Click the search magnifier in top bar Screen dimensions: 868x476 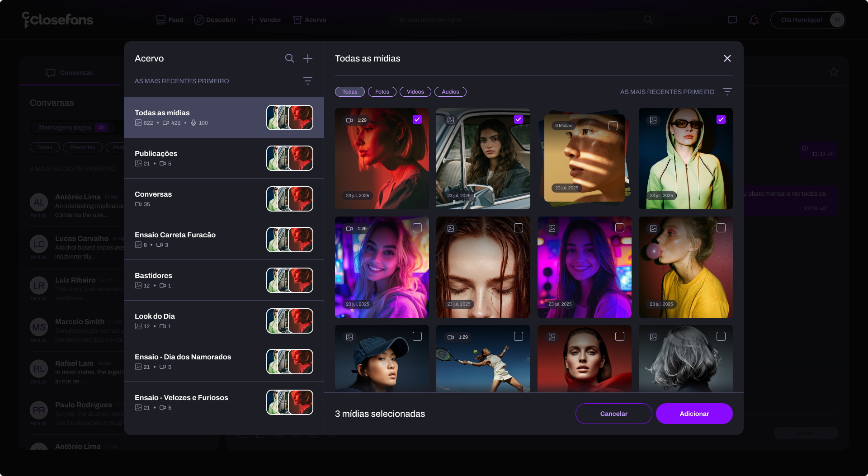[648, 20]
